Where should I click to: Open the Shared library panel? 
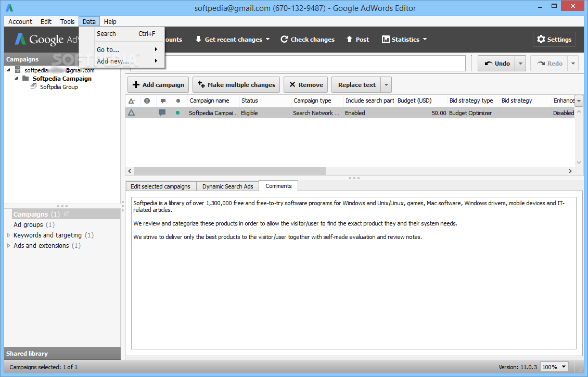(62, 354)
